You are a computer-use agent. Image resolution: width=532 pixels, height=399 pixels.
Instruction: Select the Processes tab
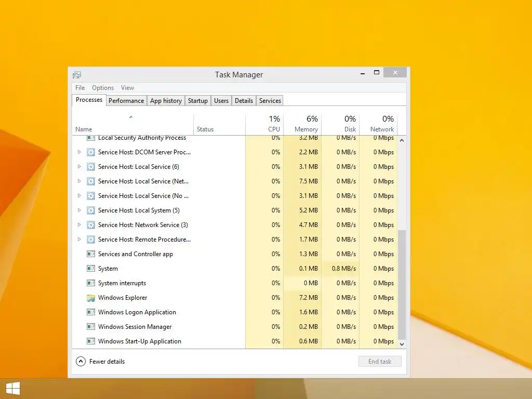(x=89, y=100)
